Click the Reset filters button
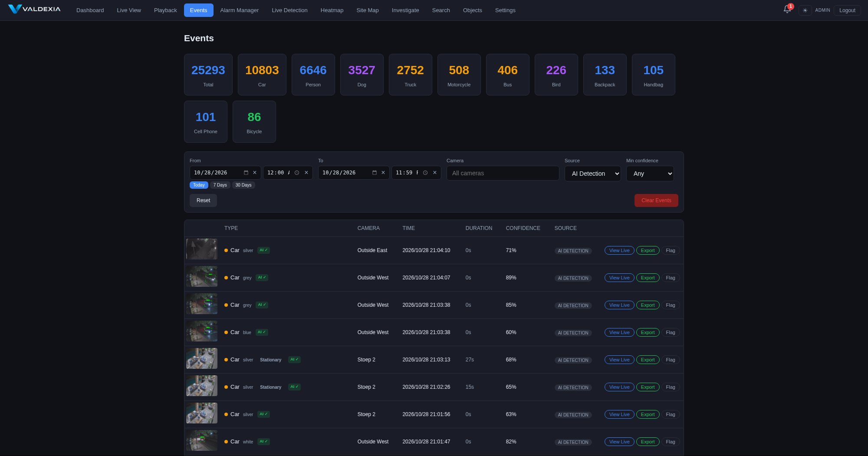Image resolution: width=868 pixels, height=456 pixels. pyautogui.click(x=203, y=200)
